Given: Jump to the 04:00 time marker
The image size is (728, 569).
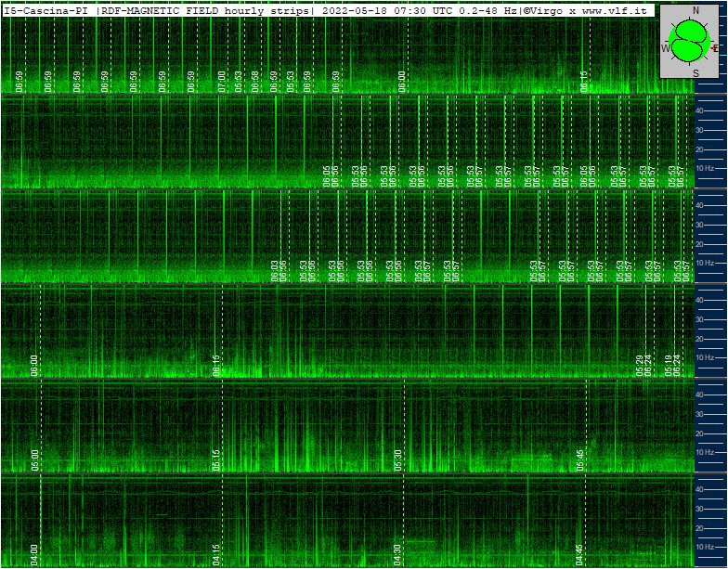Looking at the screenshot, I should [34, 554].
